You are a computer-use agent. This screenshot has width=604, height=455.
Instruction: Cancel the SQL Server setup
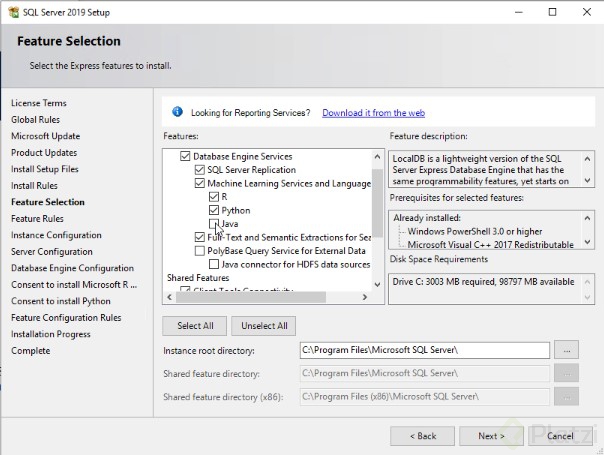pyautogui.click(x=560, y=436)
